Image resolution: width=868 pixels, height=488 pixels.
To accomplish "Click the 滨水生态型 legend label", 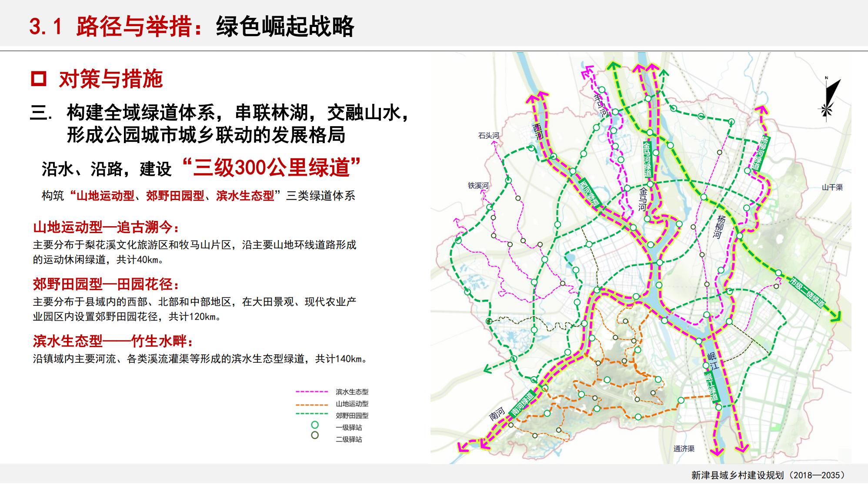I will click(352, 392).
